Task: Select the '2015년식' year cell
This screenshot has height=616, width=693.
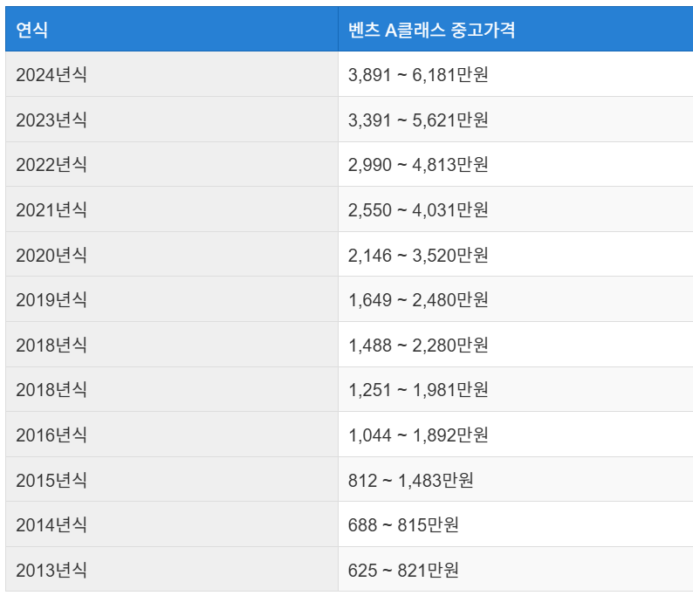Action: (x=171, y=480)
